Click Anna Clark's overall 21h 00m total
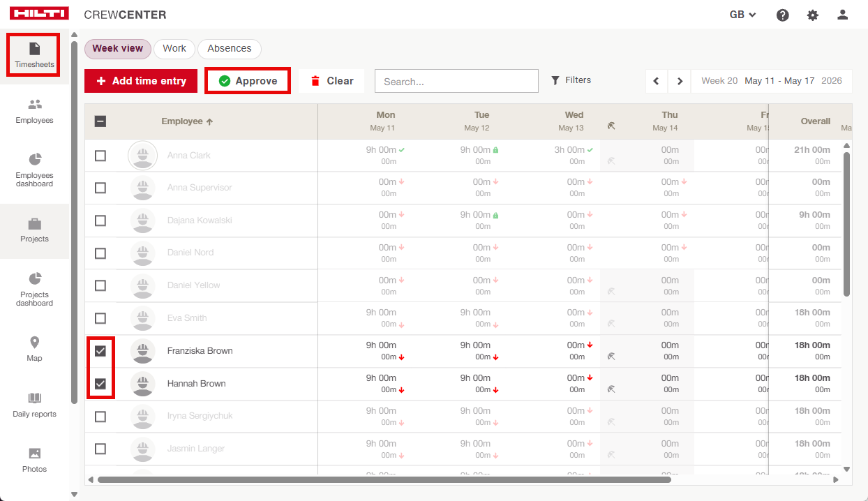This screenshot has height=501, width=868. 812,150
